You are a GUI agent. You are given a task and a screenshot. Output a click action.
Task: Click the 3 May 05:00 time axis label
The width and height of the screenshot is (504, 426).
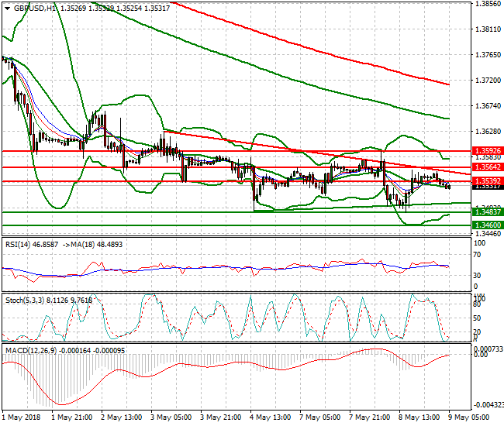171,417
